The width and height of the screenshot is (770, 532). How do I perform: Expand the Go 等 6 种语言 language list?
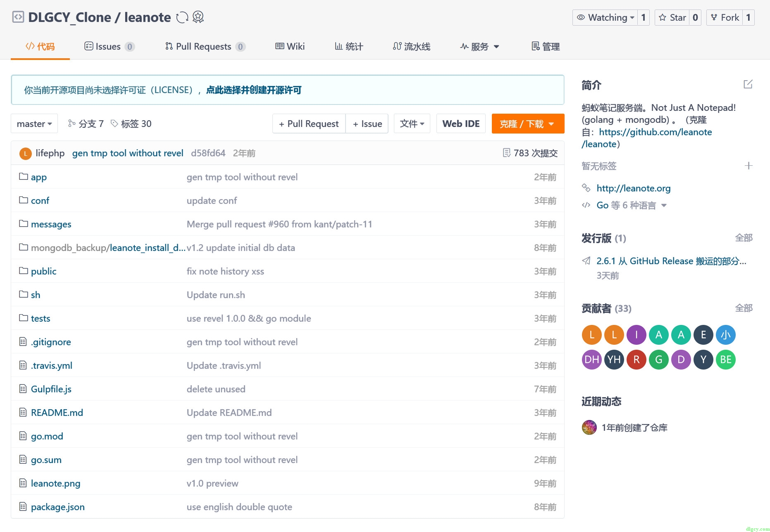pos(632,205)
